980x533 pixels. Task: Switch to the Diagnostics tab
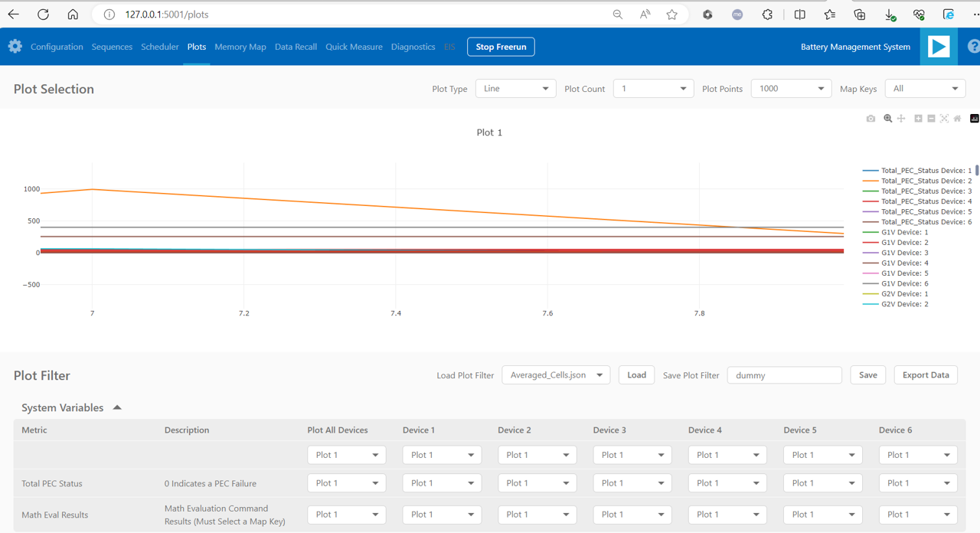413,47
